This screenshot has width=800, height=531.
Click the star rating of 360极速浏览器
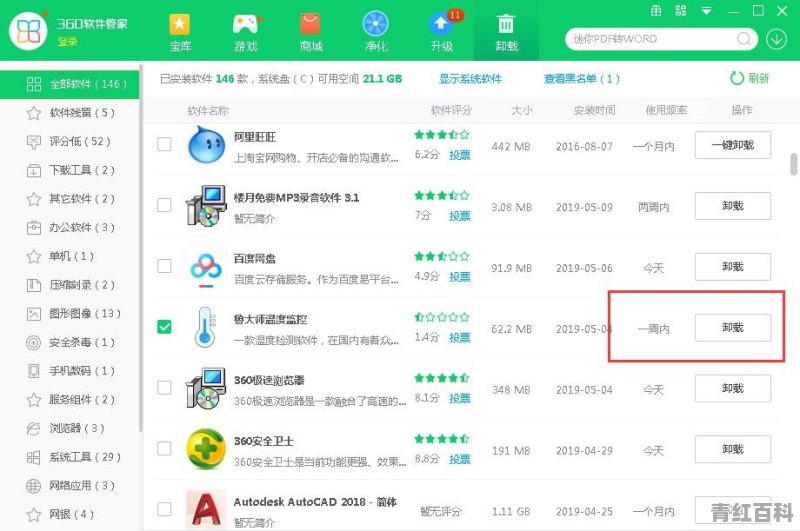442,378
